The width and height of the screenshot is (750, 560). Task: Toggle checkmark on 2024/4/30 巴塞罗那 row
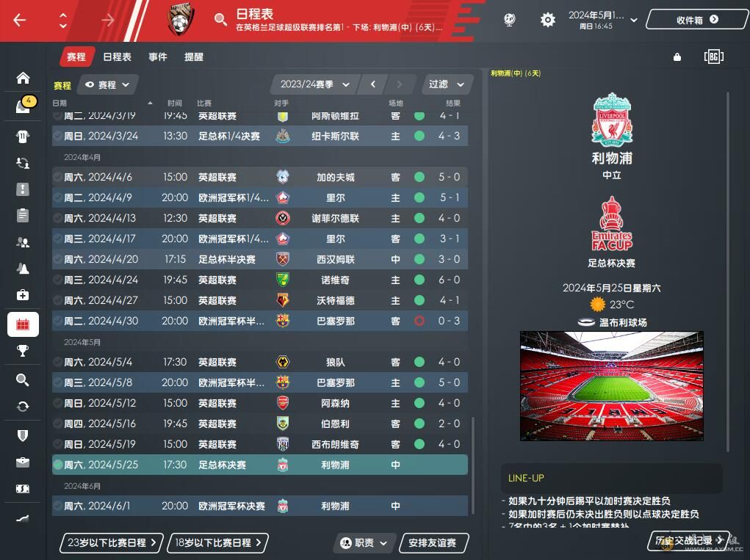(x=58, y=321)
